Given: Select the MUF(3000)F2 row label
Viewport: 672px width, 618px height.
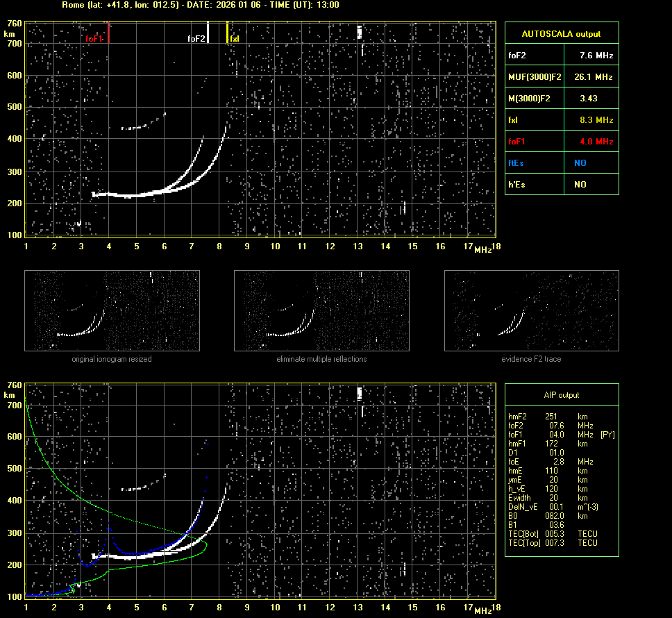Looking at the screenshot, I should [535, 76].
